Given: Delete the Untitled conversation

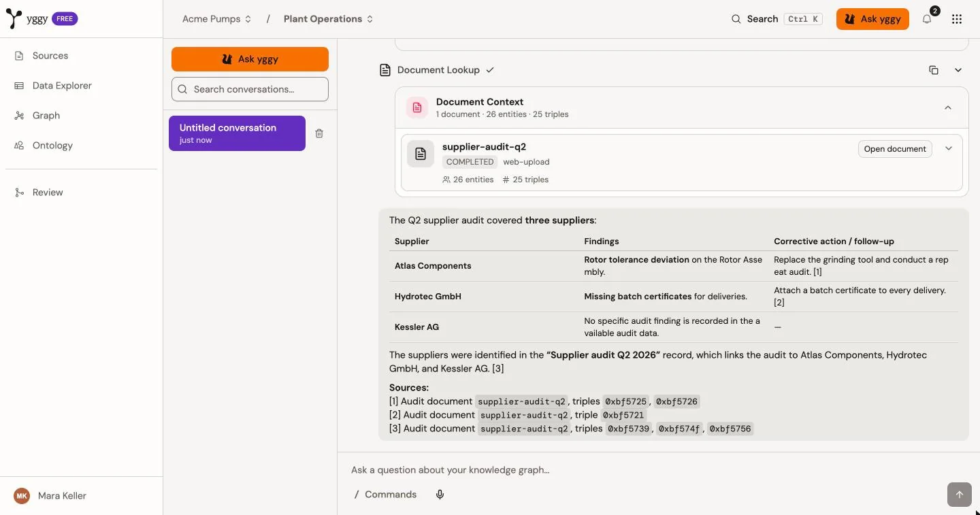Looking at the screenshot, I should click(319, 133).
